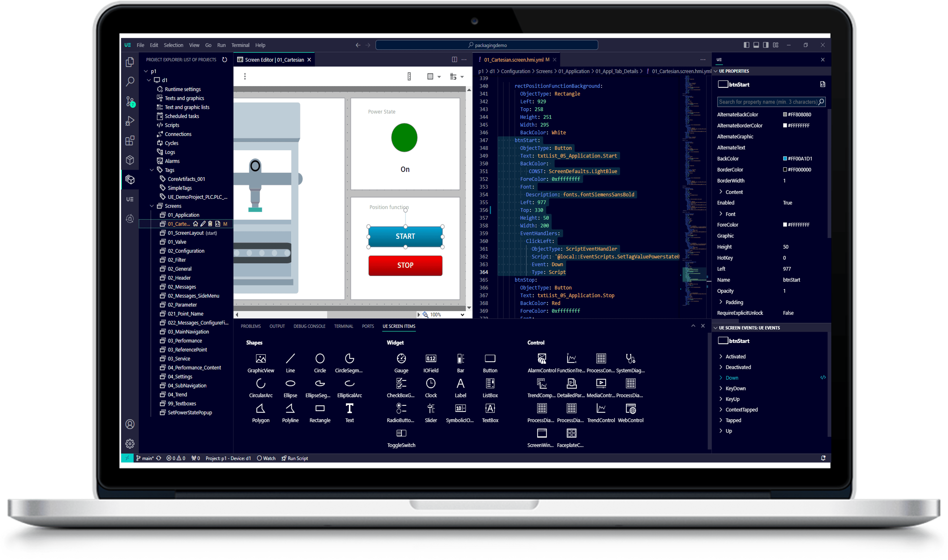
Task: Select the Line shape icon
Action: coord(290,359)
